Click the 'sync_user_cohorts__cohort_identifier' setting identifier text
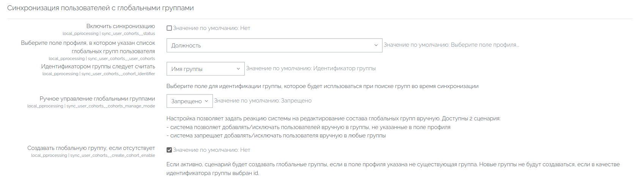 point(118,74)
